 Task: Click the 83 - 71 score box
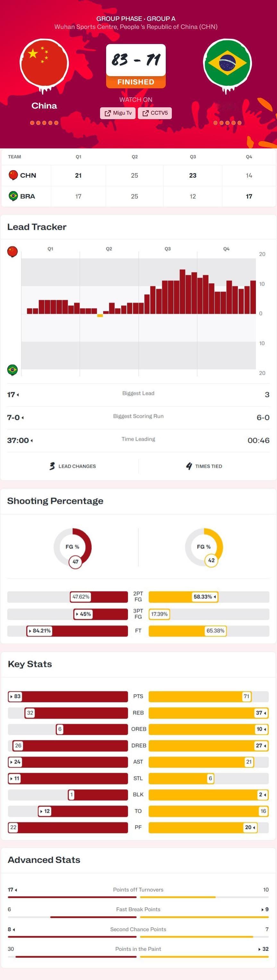point(136,60)
